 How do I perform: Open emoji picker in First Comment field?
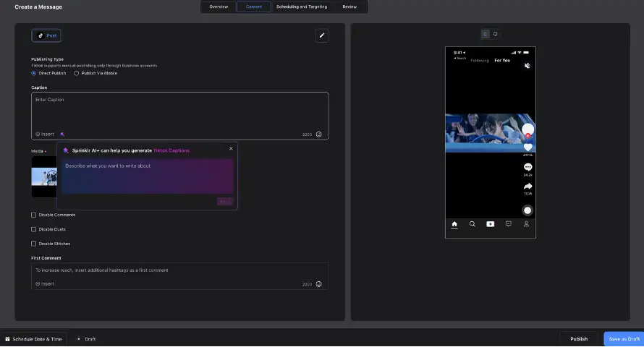click(x=318, y=284)
